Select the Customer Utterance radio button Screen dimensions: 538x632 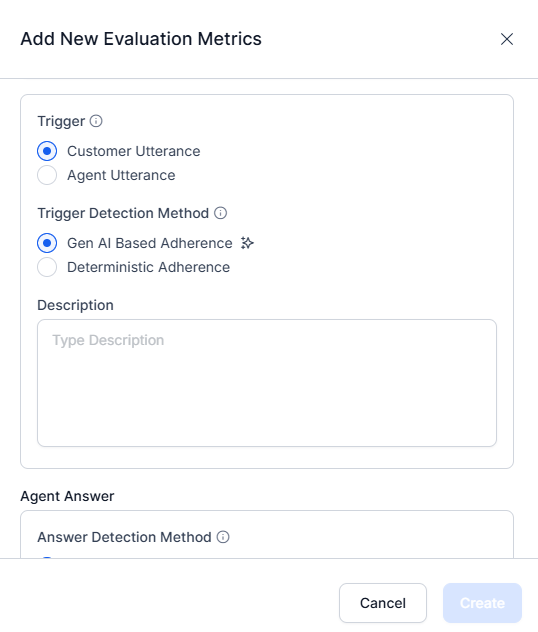[x=47, y=151]
